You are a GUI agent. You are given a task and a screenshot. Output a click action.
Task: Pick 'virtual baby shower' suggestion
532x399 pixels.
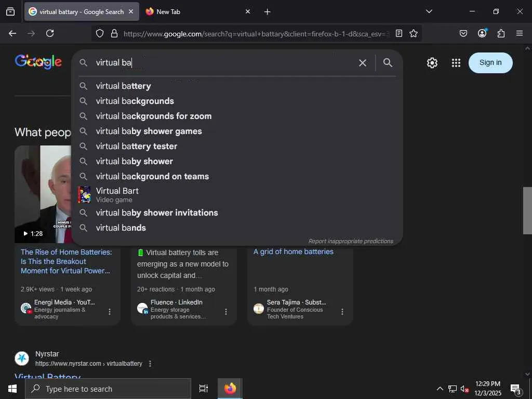pyautogui.click(x=237, y=161)
